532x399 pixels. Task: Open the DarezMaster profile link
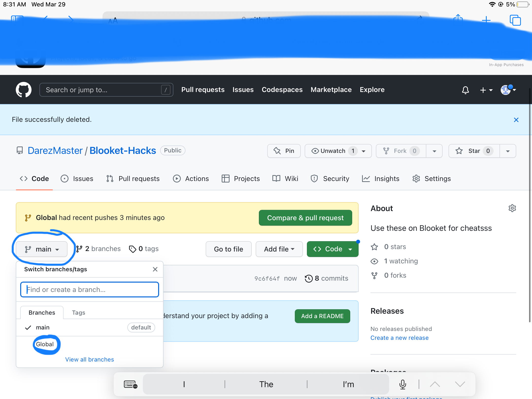coord(55,150)
